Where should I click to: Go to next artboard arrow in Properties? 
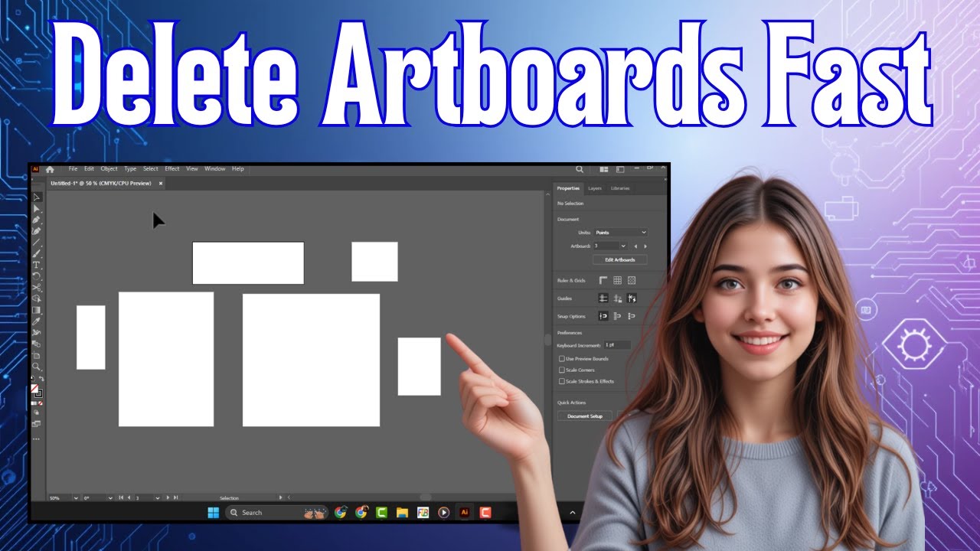(645, 246)
